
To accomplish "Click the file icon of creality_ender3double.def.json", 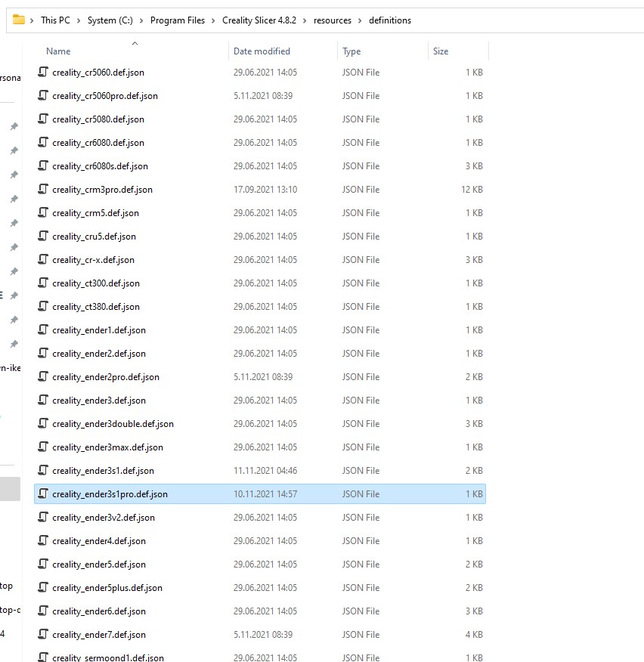I will pyautogui.click(x=43, y=423).
